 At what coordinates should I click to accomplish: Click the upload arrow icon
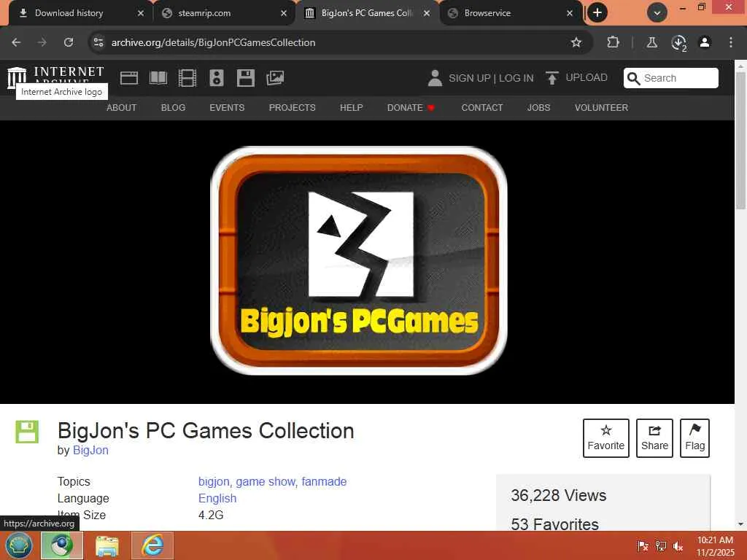click(551, 78)
